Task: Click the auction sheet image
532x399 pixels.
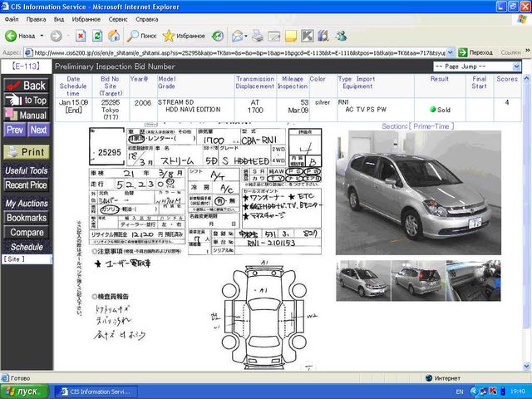Action: pos(200,248)
